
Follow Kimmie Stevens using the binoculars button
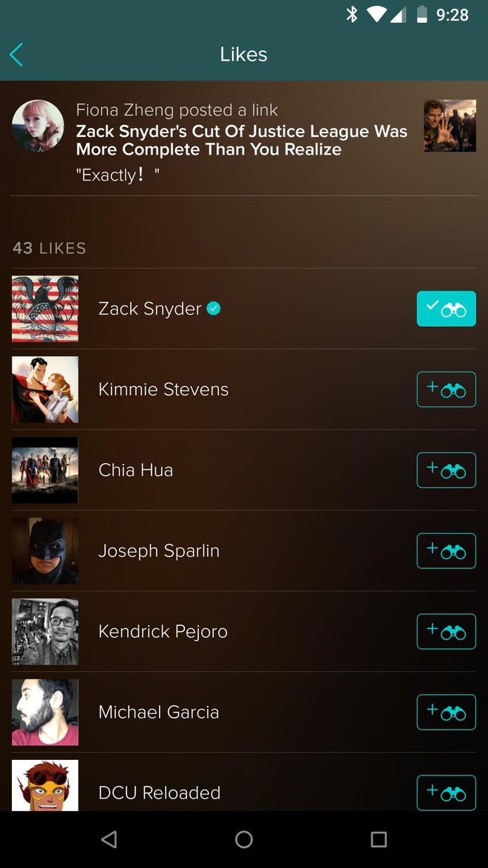446,389
